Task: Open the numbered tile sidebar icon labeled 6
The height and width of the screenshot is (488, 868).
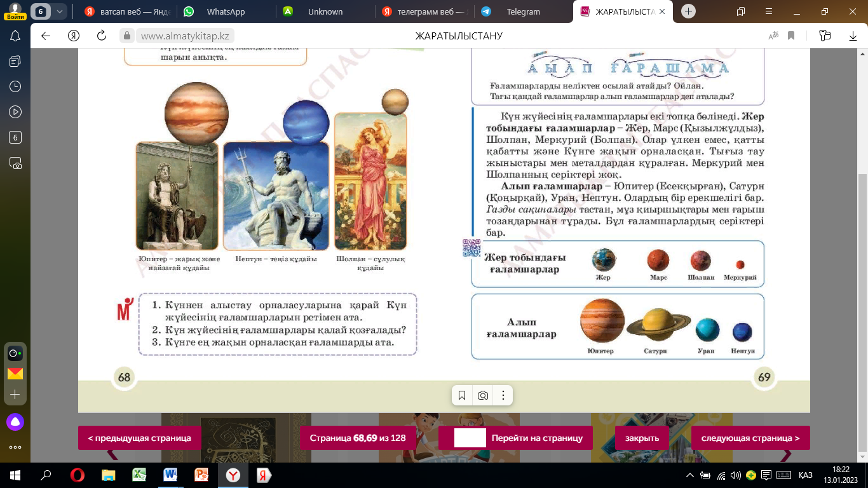Action: [x=15, y=137]
